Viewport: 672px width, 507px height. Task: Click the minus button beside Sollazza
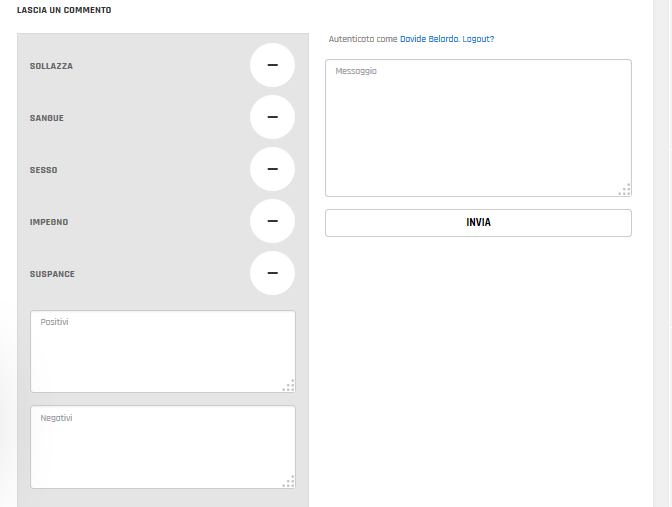point(272,66)
